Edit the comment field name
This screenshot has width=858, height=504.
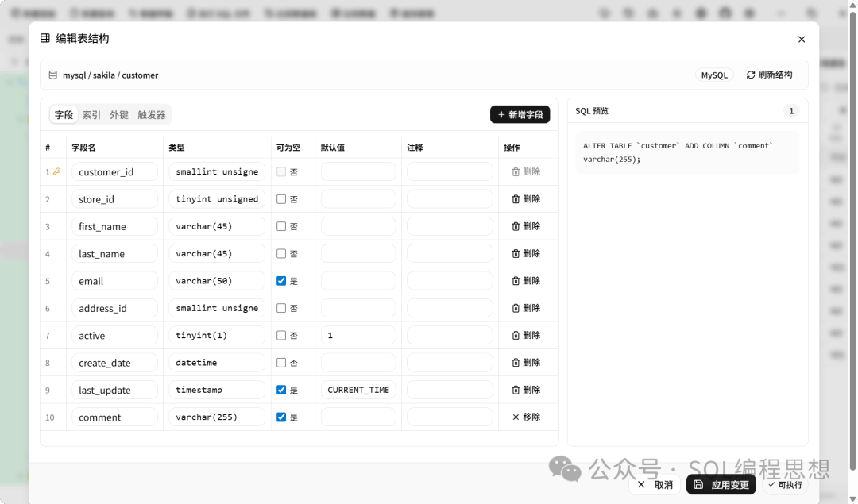click(x=114, y=417)
